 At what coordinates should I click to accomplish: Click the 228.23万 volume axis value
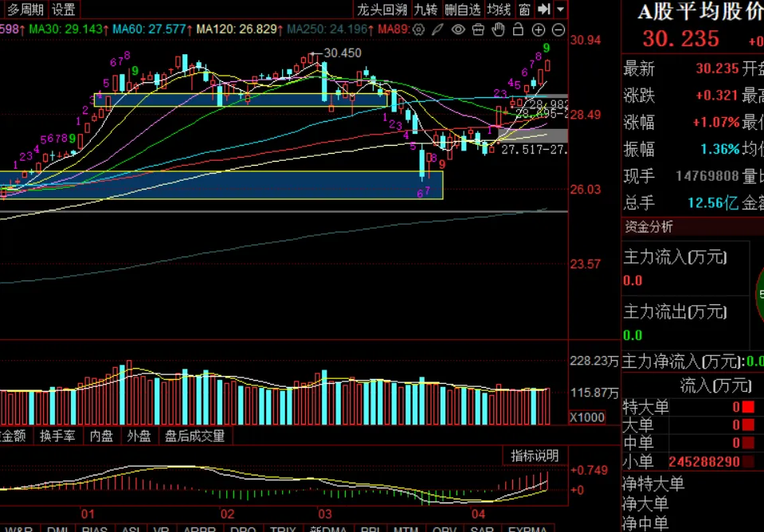click(594, 361)
